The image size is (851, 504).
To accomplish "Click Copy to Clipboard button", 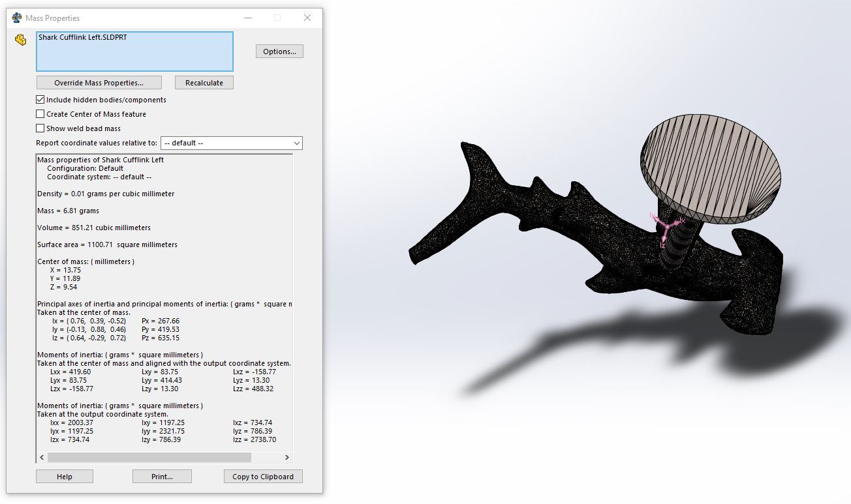I will tap(263, 477).
